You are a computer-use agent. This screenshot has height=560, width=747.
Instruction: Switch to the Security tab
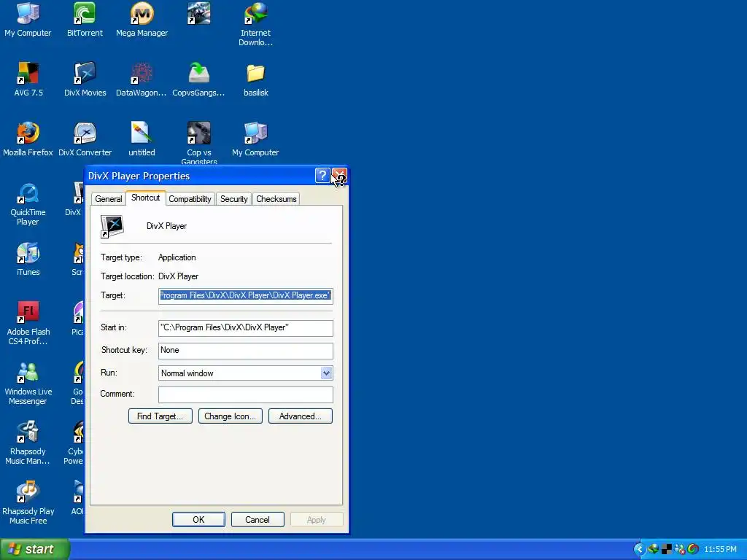coord(234,199)
